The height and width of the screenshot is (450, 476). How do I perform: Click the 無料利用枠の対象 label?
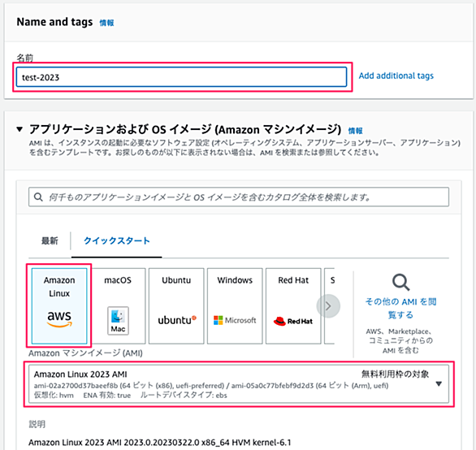click(395, 374)
